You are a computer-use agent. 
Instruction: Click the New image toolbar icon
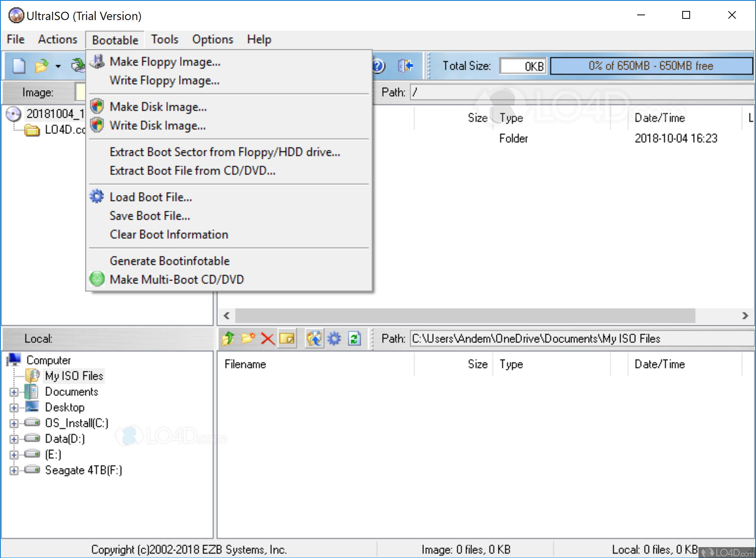tap(19, 66)
